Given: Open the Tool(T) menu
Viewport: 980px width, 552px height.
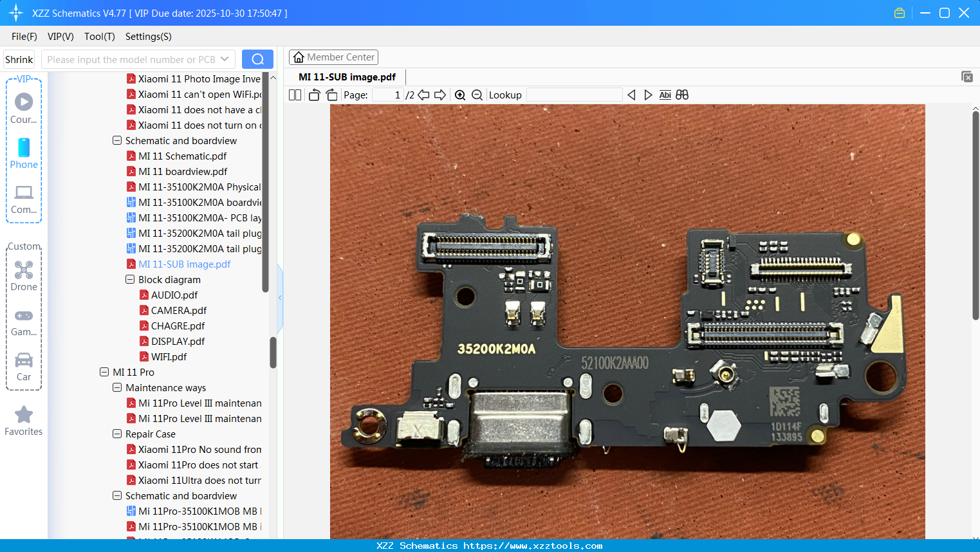Looking at the screenshot, I should (x=99, y=37).
